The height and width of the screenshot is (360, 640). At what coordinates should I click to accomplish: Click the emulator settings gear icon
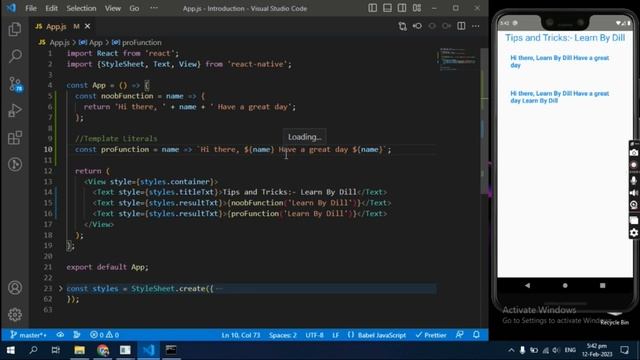click(x=634, y=233)
